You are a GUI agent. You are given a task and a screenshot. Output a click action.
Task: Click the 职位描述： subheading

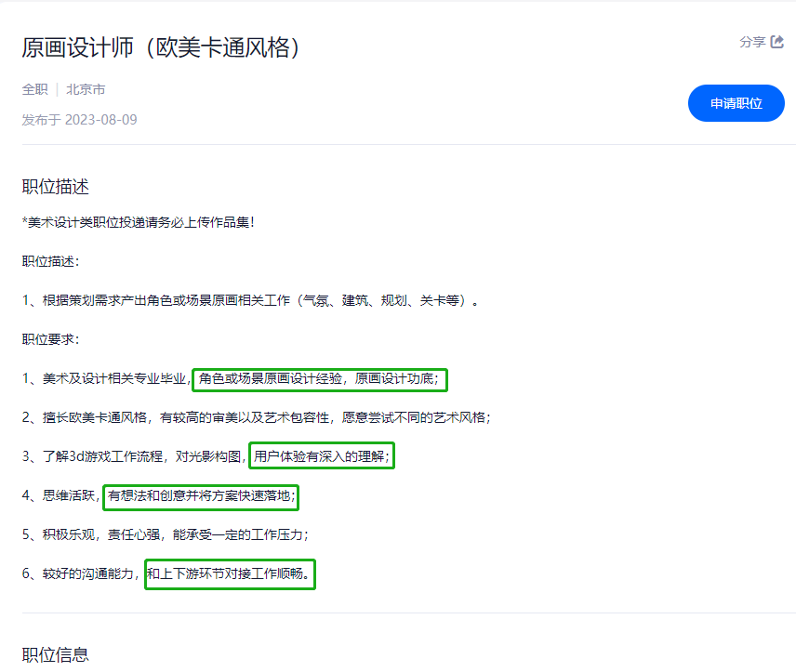click(51, 261)
